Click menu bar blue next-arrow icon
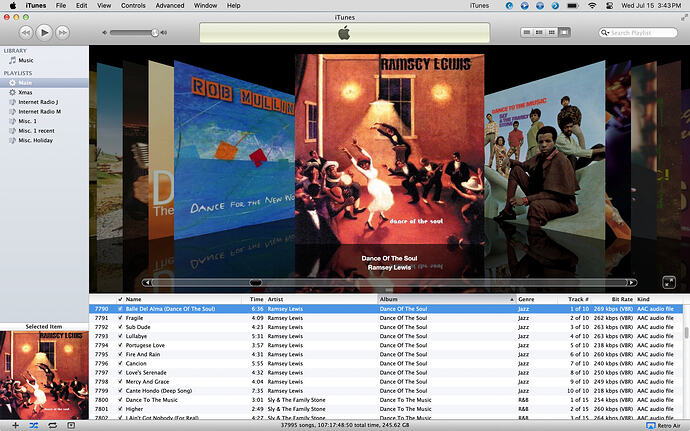This screenshot has height=431, width=690. 555,6
